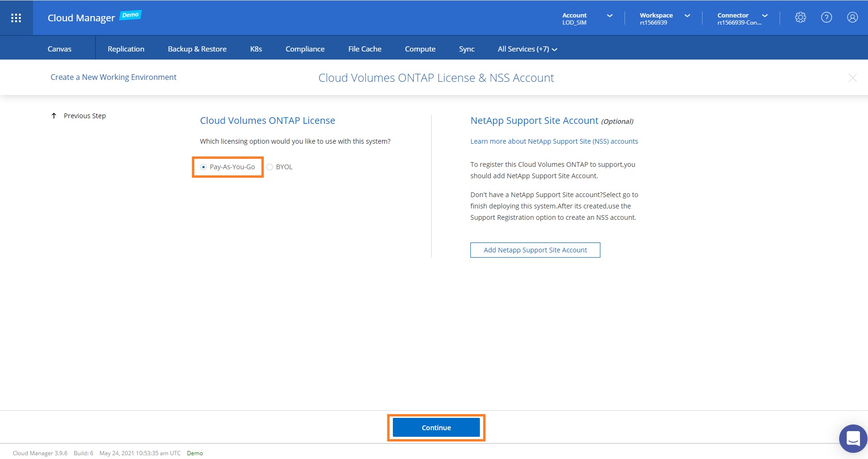This screenshot has width=868, height=459.
Task: Open Learn more about NSS accounts link
Action: click(x=554, y=141)
